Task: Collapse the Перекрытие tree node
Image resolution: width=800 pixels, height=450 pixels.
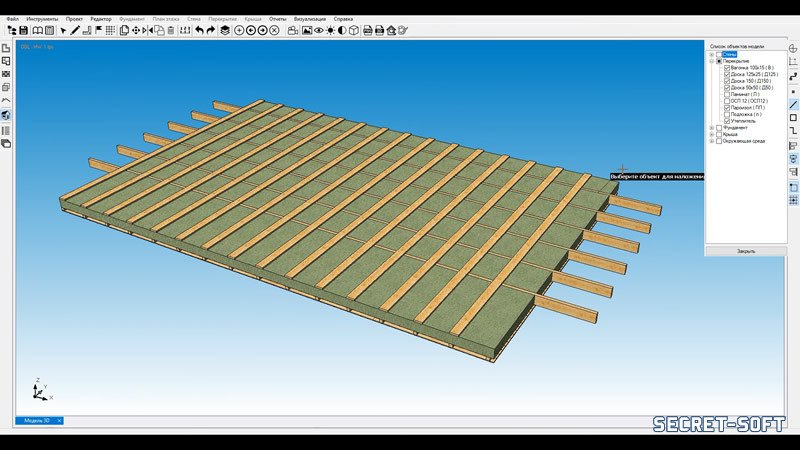Action: (x=711, y=61)
